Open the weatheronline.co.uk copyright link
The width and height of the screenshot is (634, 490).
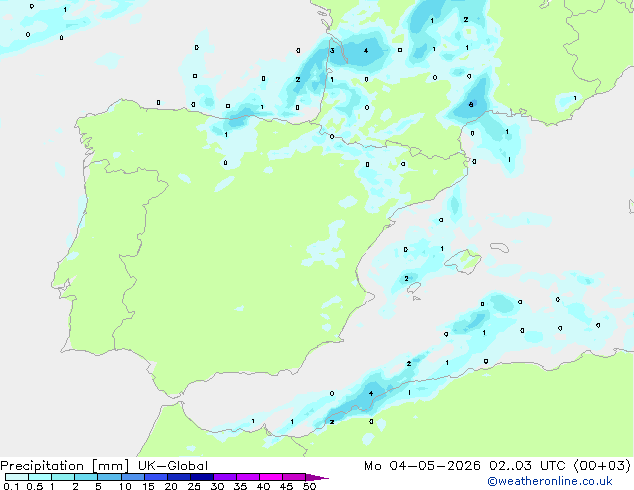pyautogui.click(x=550, y=481)
